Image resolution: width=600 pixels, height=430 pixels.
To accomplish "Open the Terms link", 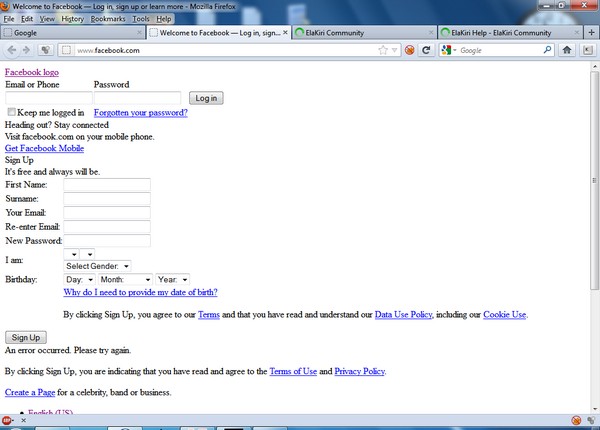I will (x=209, y=315).
